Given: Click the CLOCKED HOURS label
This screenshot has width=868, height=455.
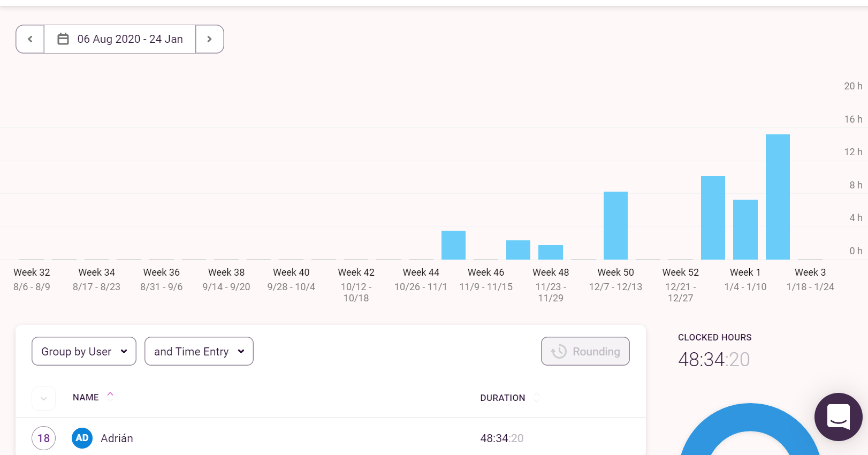Looking at the screenshot, I should 715,337.
